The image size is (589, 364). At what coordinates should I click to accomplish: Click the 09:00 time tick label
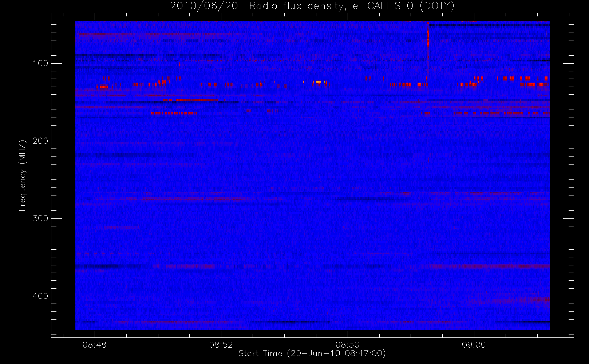click(474, 345)
